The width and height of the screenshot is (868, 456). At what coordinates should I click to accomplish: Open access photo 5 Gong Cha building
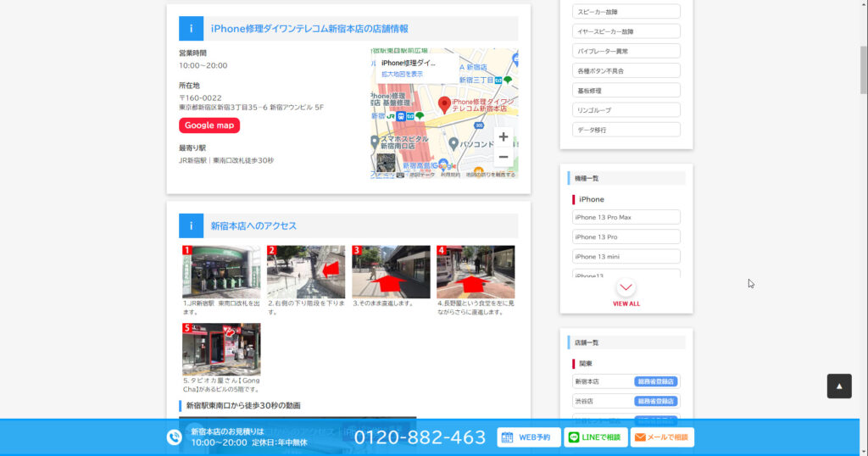[x=221, y=349]
